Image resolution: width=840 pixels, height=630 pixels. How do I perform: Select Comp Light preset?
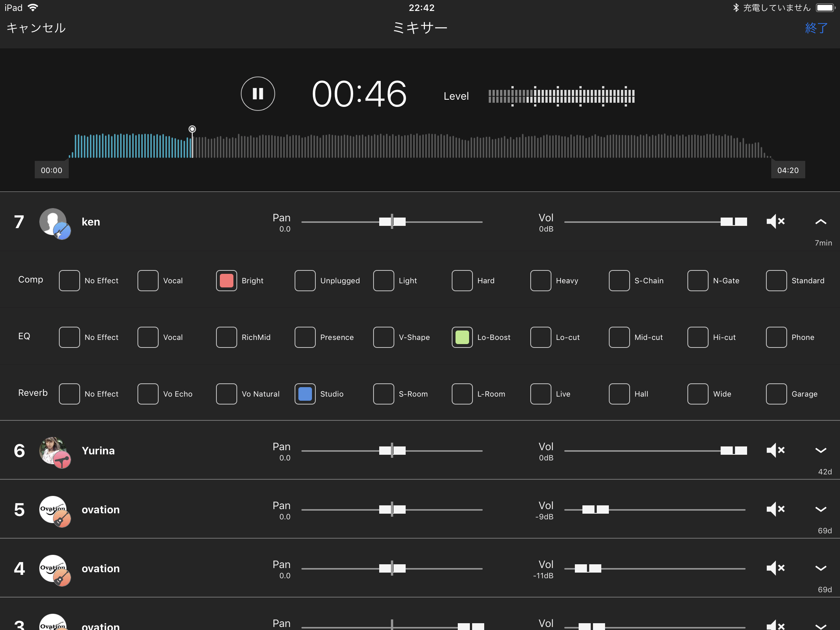383,281
